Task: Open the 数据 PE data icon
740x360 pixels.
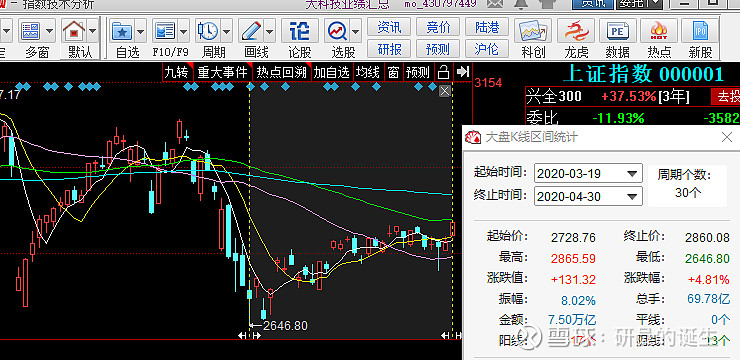Action: [x=617, y=32]
